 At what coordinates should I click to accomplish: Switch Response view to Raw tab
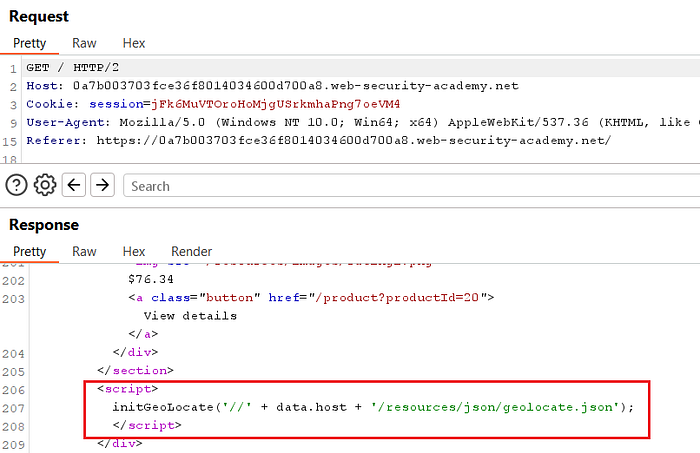(84, 252)
